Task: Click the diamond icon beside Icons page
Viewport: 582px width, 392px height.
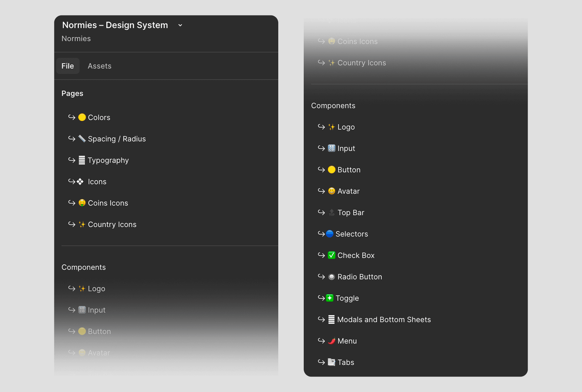Action: pos(80,182)
